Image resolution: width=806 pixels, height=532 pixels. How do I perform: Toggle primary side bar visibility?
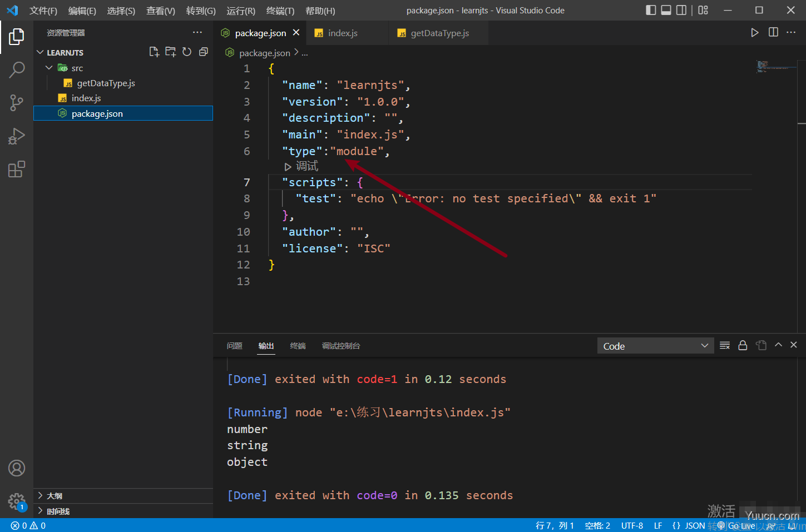[x=651, y=10]
